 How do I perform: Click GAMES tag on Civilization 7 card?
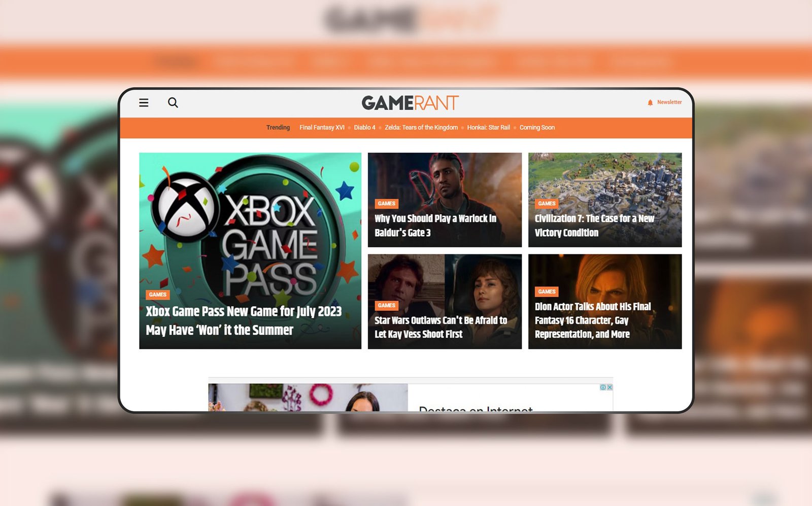coord(547,203)
